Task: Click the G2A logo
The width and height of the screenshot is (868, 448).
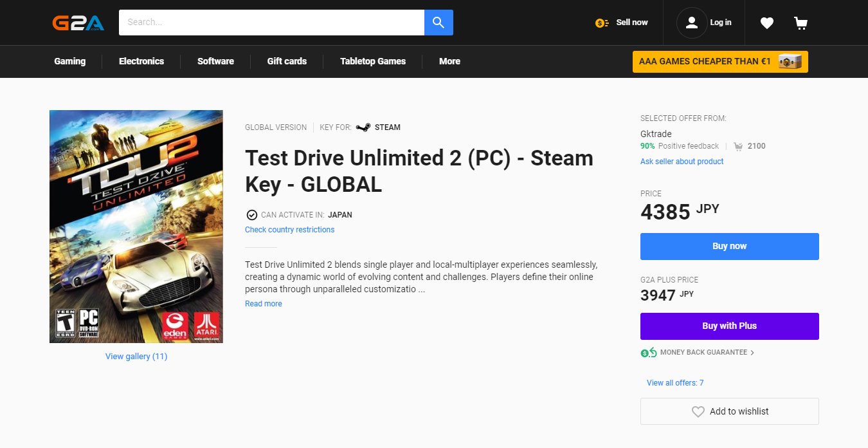Action: point(78,23)
